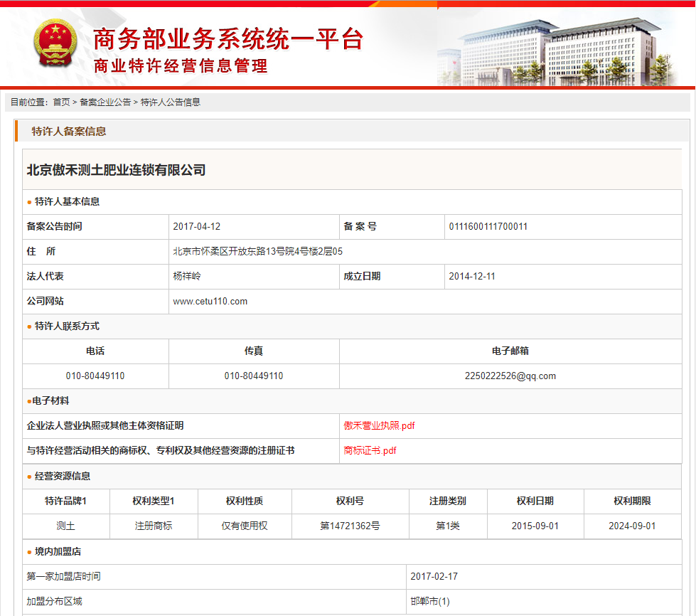Click the 商务部业务系统统一平台 header title
Viewport: 696px width, 616px height.
tap(228, 38)
